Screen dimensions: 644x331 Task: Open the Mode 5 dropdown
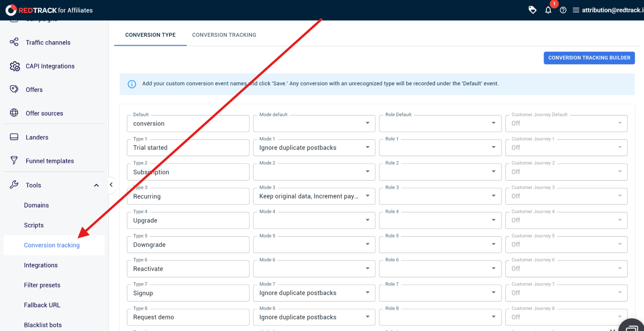[x=314, y=245]
